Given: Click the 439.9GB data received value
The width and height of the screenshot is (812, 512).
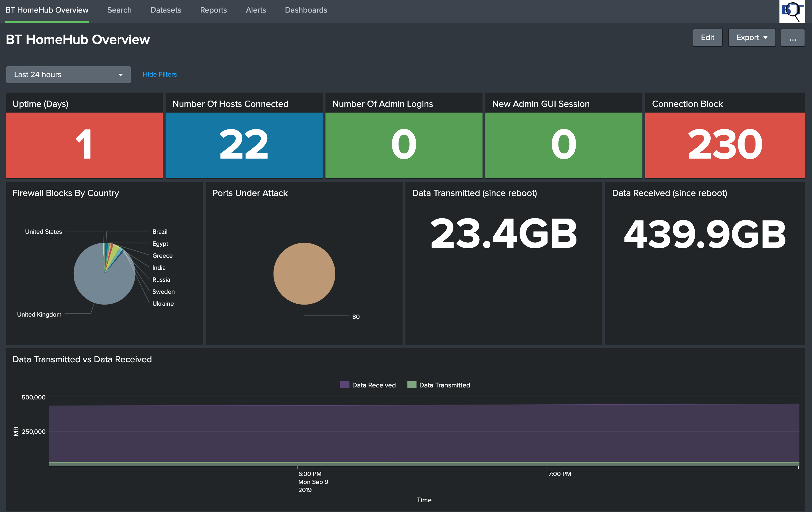Looking at the screenshot, I should pos(705,234).
